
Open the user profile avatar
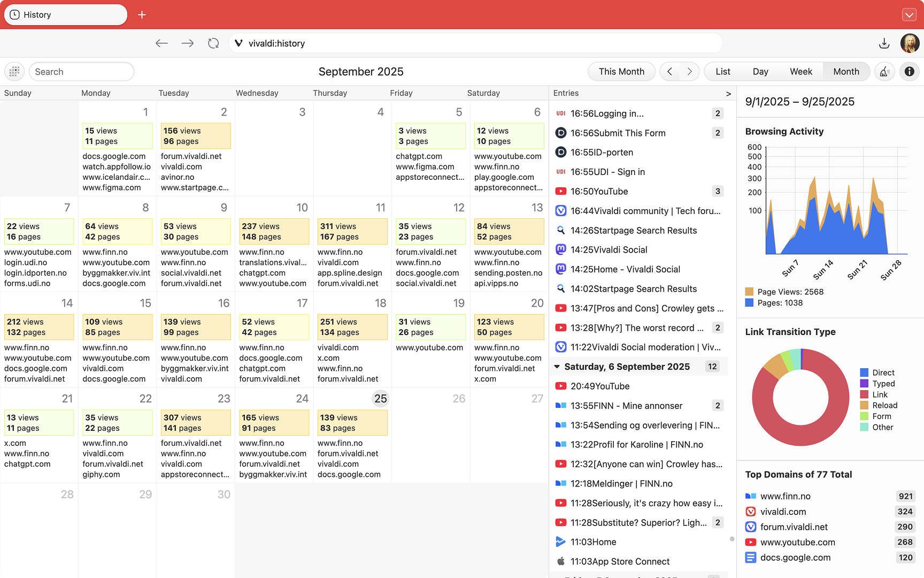point(909,43)
